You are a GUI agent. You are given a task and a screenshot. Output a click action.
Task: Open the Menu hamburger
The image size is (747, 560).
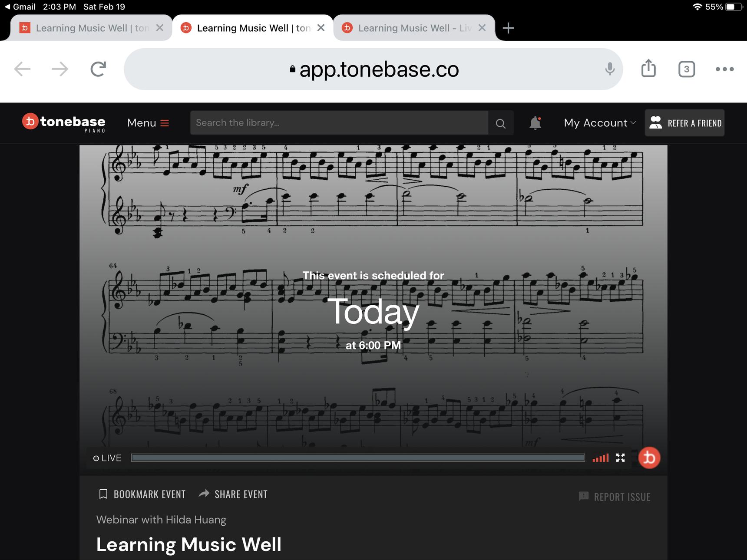(x=148, y=123)
